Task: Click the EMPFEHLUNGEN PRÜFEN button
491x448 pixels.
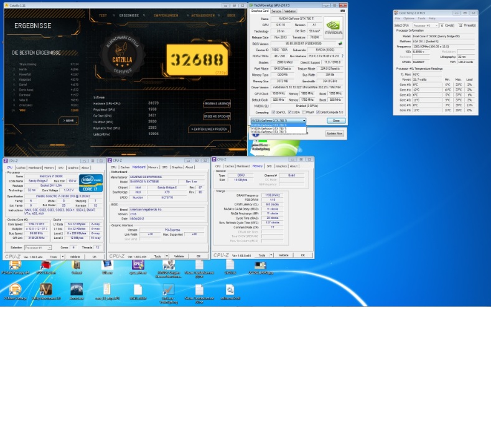Action: [x=209, y=129]
